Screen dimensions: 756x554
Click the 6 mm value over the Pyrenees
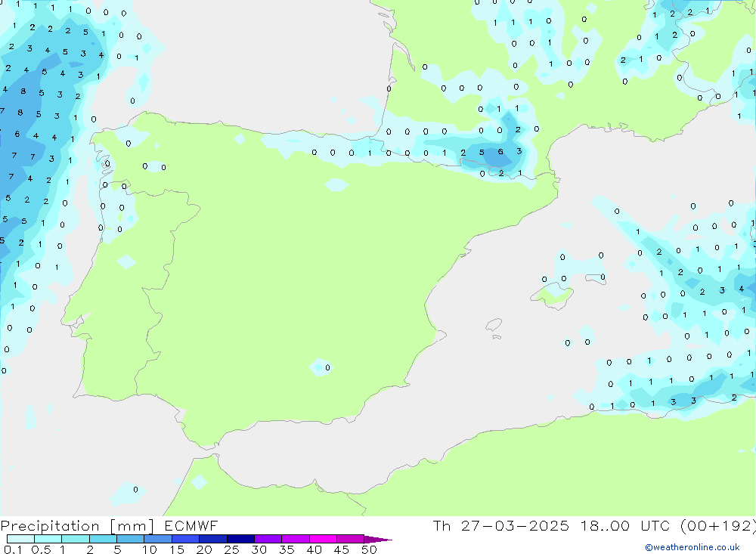coord(500,152)
